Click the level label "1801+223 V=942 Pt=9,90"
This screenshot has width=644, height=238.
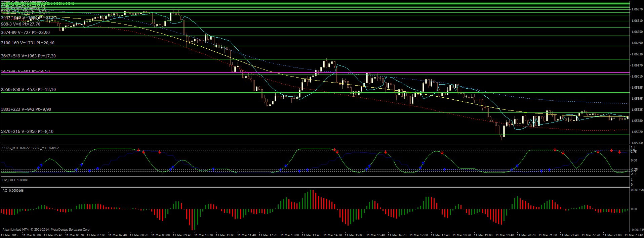[x=26, y=109]
